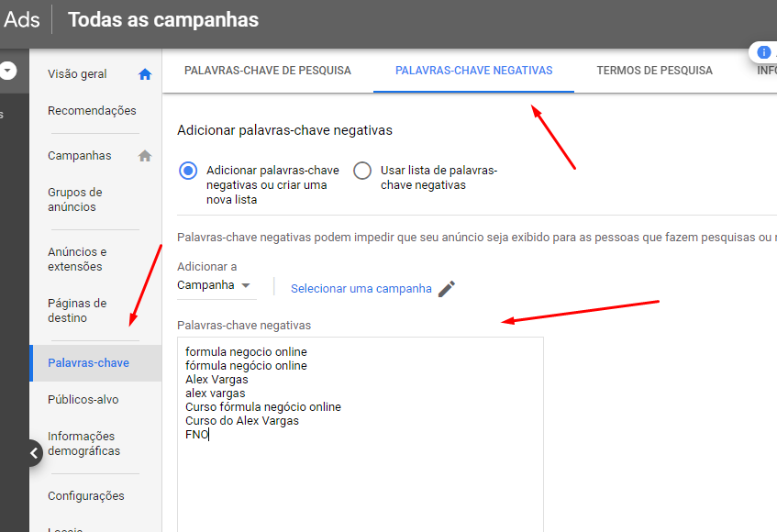This screenshot has height=532, width=777.
Task: Open Páginas de destino in the sidebar
Action: tap(77, 311)
